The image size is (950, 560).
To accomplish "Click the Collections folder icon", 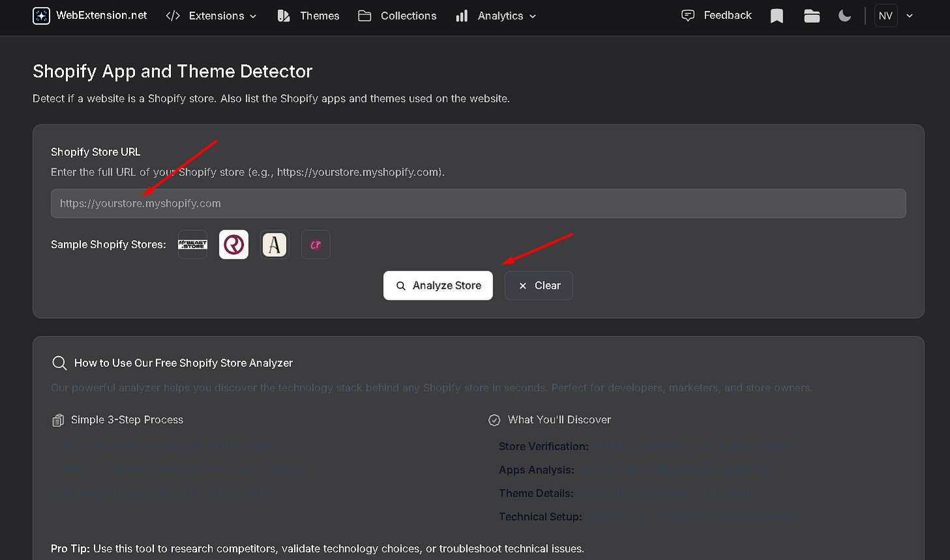I will click(x=365, y=16).
